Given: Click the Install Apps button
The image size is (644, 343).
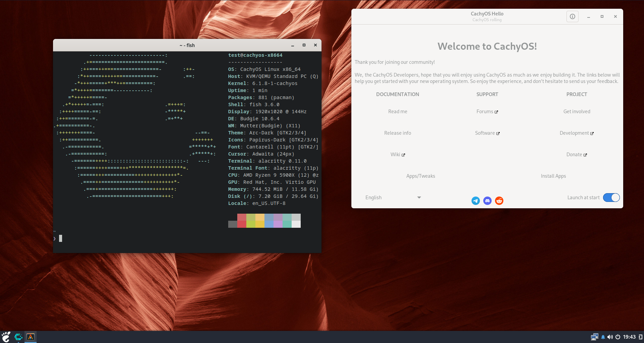Looking at the screenshot, I should (553, 176).
